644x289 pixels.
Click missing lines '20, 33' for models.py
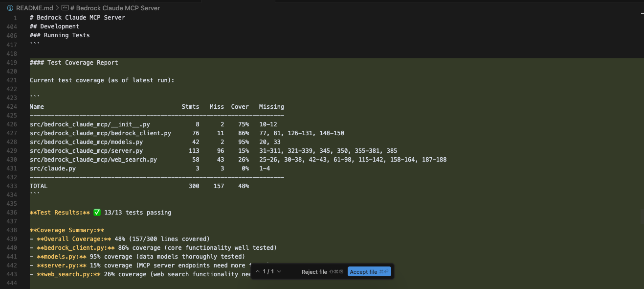270,142
